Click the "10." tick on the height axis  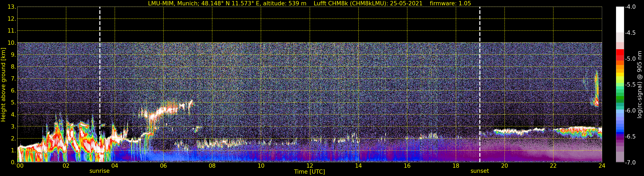tap(12, 43)
